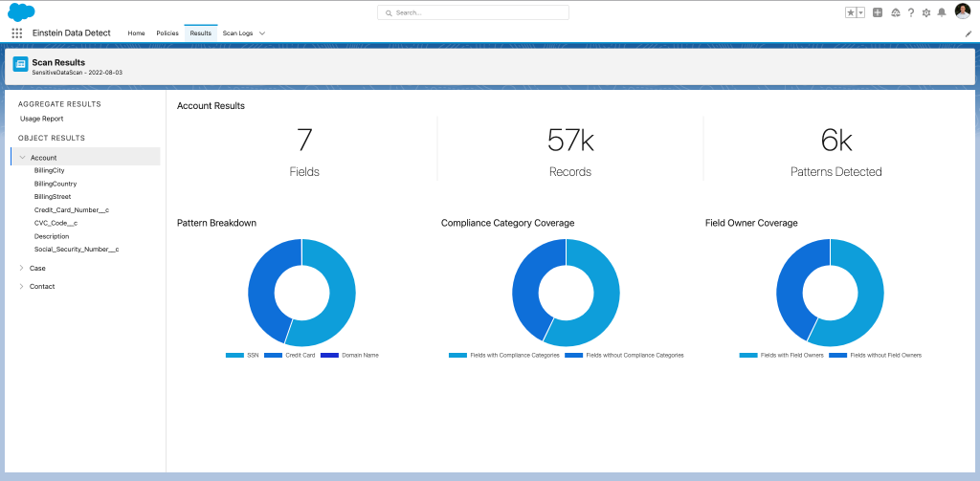Expand the Contact object chevron
The image size is (980, 481).
(x=21, y=286)
